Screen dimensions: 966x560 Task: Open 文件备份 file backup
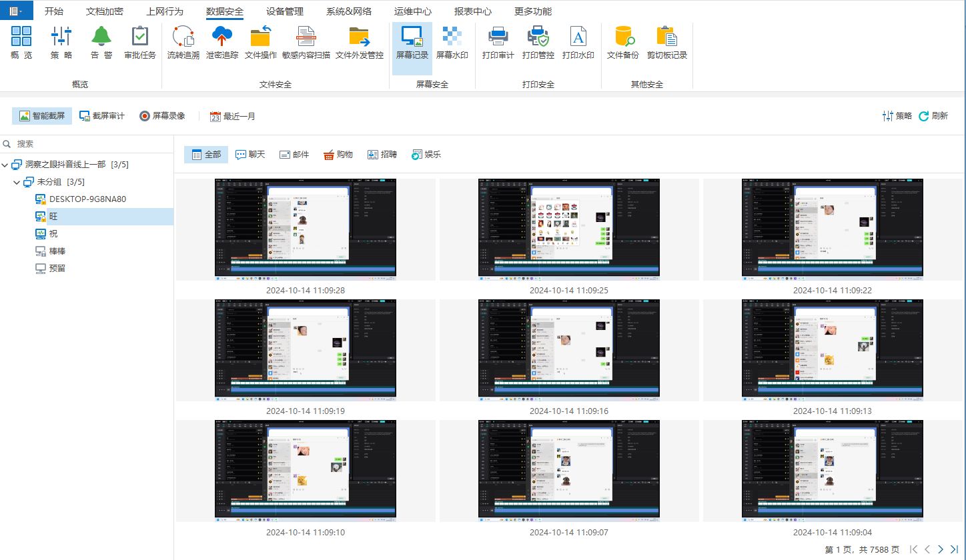coord(623,44)
